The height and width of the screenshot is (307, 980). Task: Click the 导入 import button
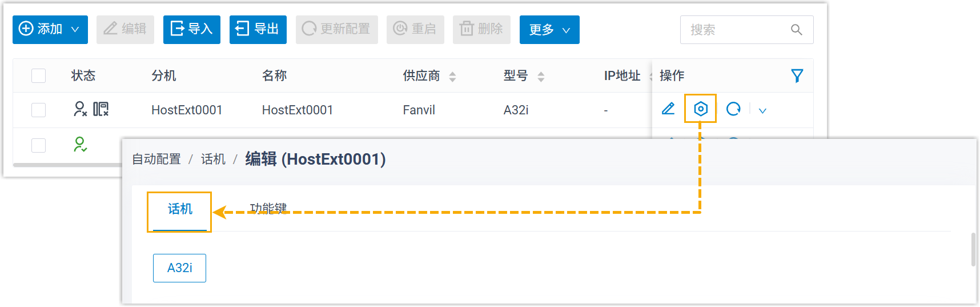coord(191,30)
